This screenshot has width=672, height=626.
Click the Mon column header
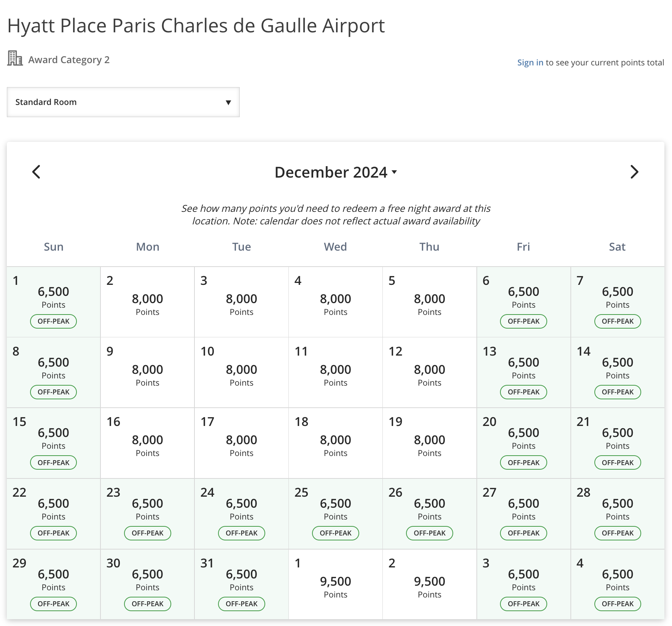click(148, 247)
